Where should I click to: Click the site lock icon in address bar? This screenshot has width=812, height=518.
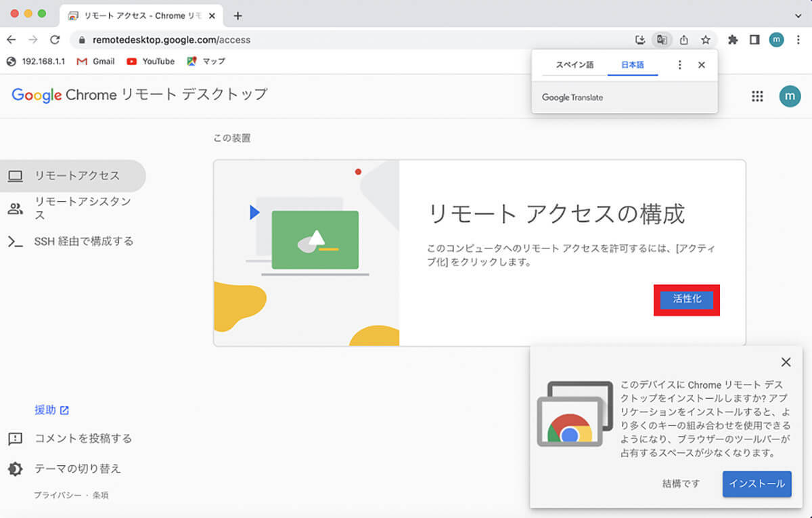pyautogui.click(x=83, y=40)
